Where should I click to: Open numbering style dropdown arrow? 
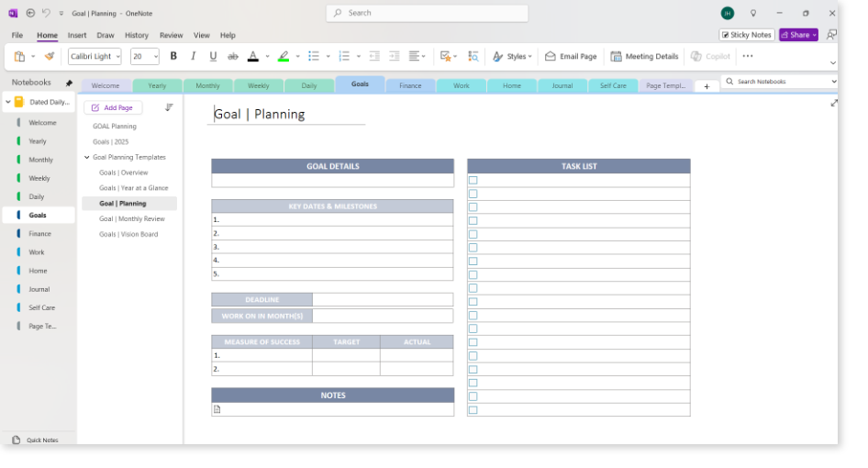pyautogui.click(x=359, y=57)
